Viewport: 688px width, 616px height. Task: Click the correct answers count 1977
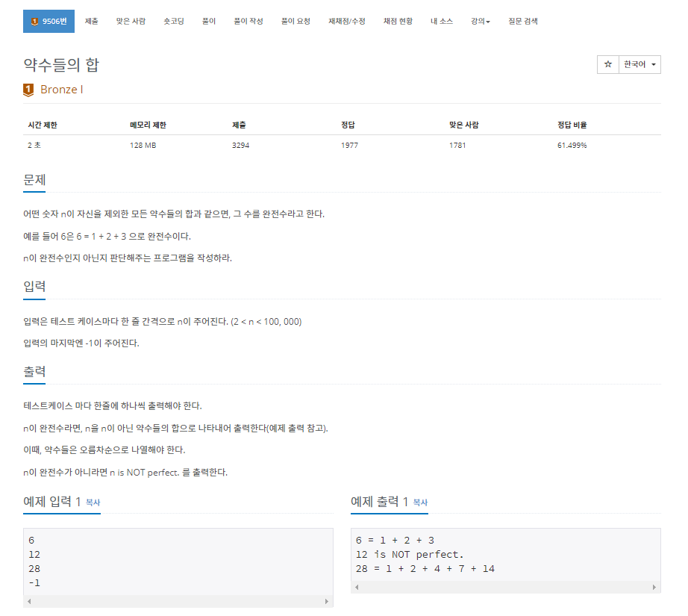click(x=349, y=146)
